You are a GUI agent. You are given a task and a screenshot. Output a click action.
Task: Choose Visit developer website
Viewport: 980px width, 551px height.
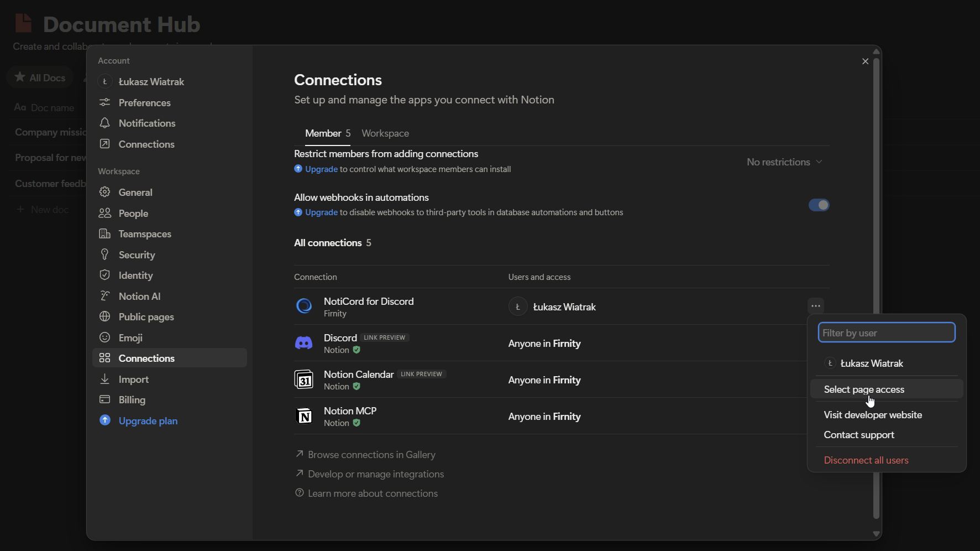click(x=873, y=415)
